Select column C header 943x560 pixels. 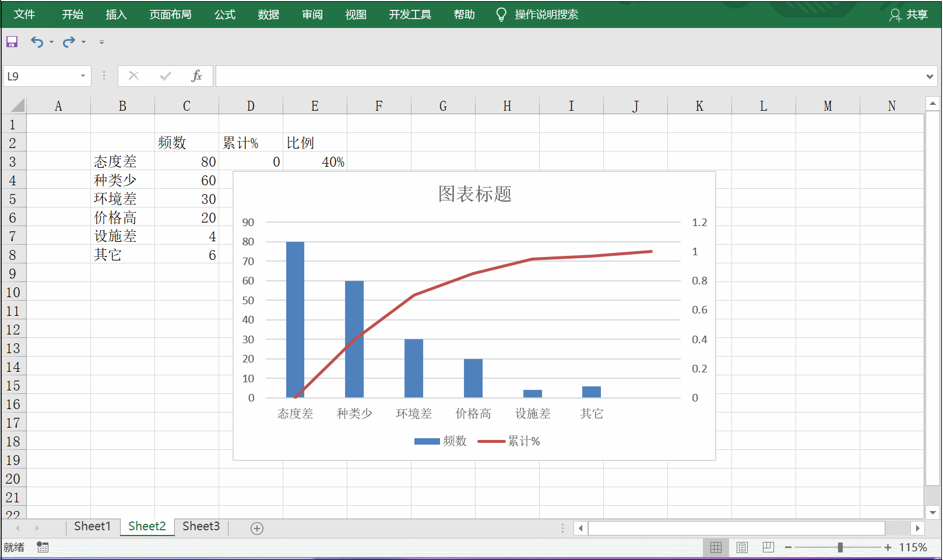pos(187,105)
